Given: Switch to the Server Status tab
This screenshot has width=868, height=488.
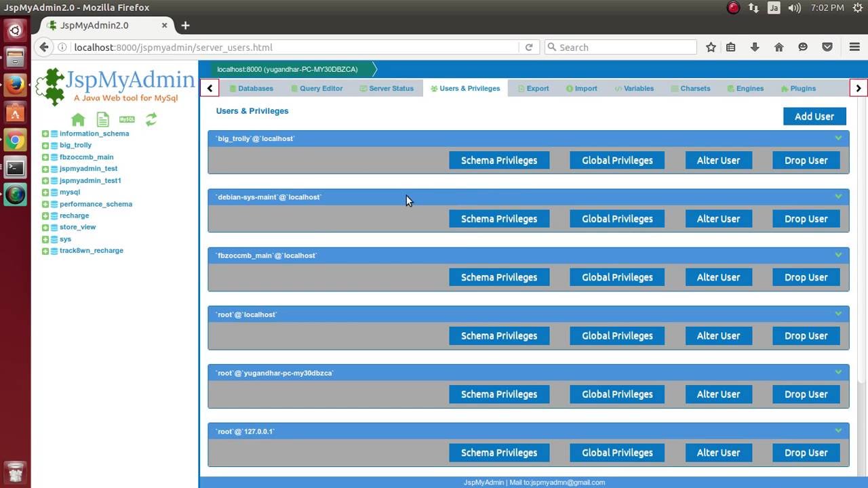Looking at the screenshot, I should point(387,88).
